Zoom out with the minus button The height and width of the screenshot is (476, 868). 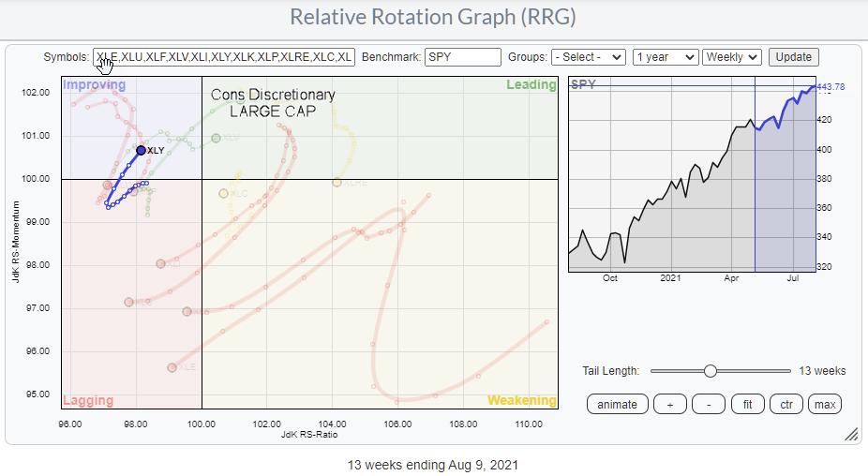coord(708,404)
